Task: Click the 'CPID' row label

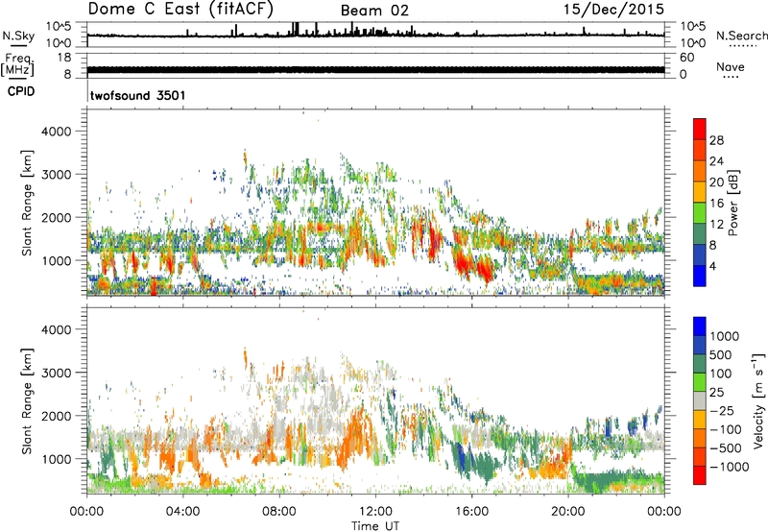Action: [21, 91]
